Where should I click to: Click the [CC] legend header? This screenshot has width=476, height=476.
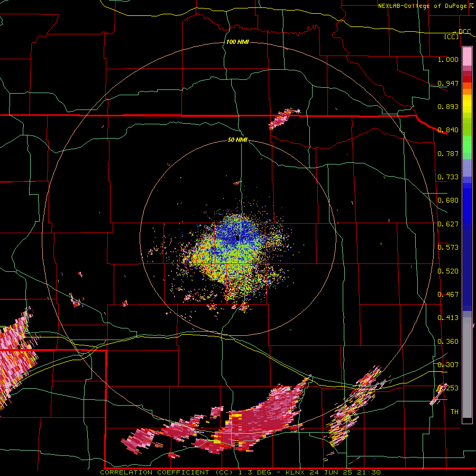point(452,36)
